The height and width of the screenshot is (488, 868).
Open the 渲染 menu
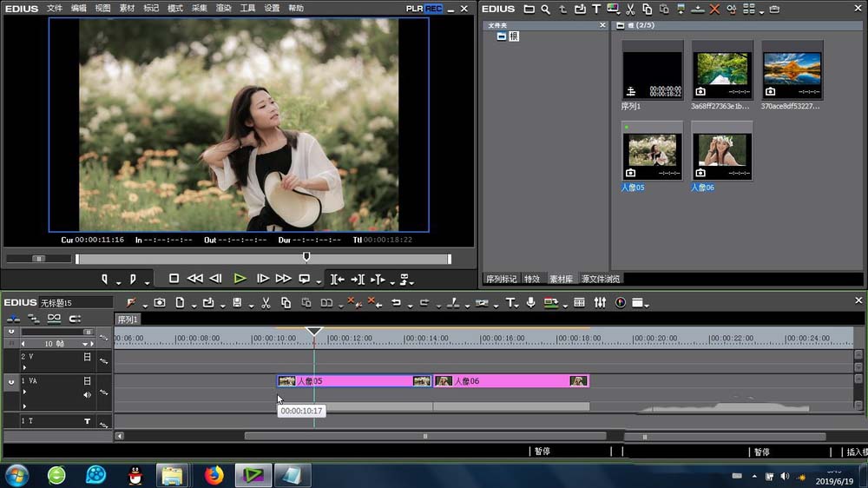(x=224, y=9)
